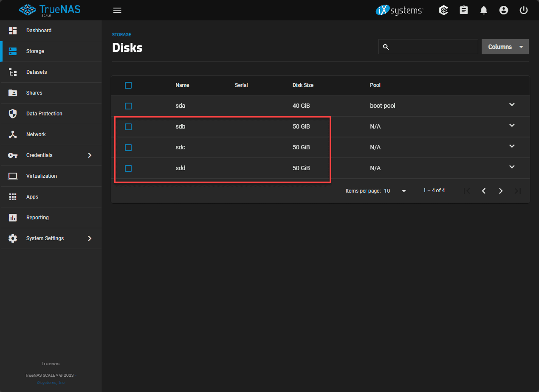Open the TrueCommand status icon
The height and width of the screenshot is (392, 539).
[x=443, y=10]
